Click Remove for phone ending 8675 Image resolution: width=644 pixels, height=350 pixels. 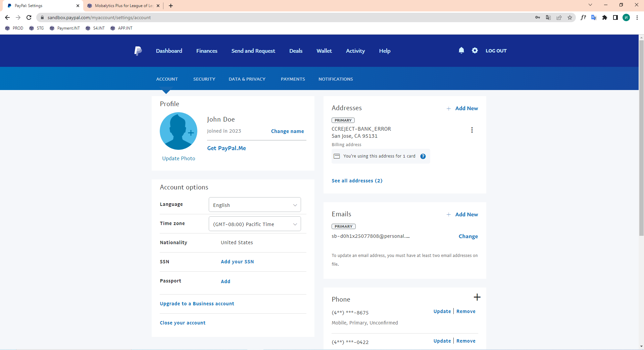466,311
